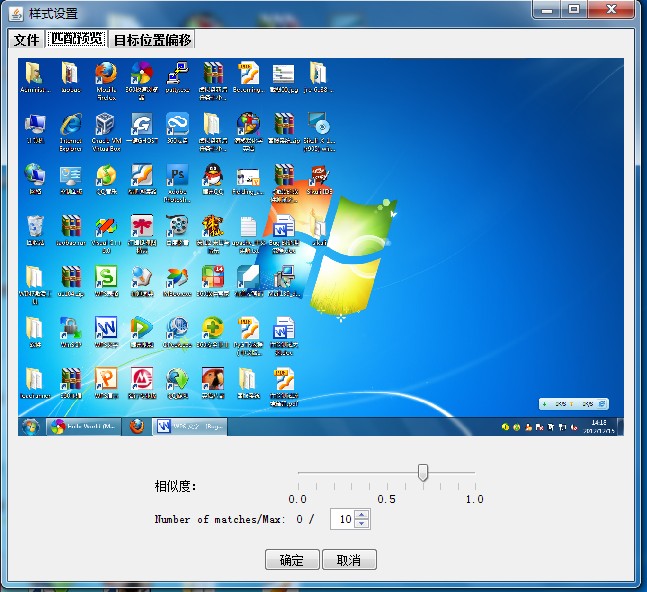
Task: Decrease max matches with down arrow
Action: point(362,524)
